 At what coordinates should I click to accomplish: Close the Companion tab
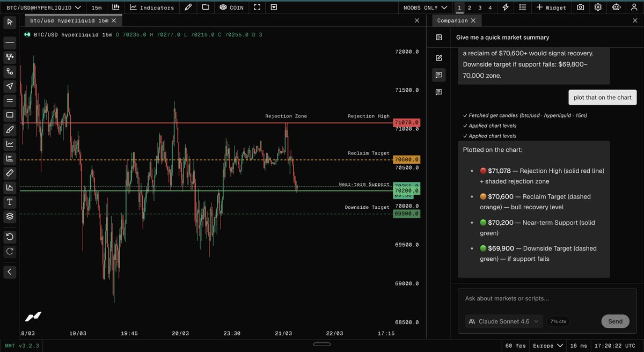point(473,20)
